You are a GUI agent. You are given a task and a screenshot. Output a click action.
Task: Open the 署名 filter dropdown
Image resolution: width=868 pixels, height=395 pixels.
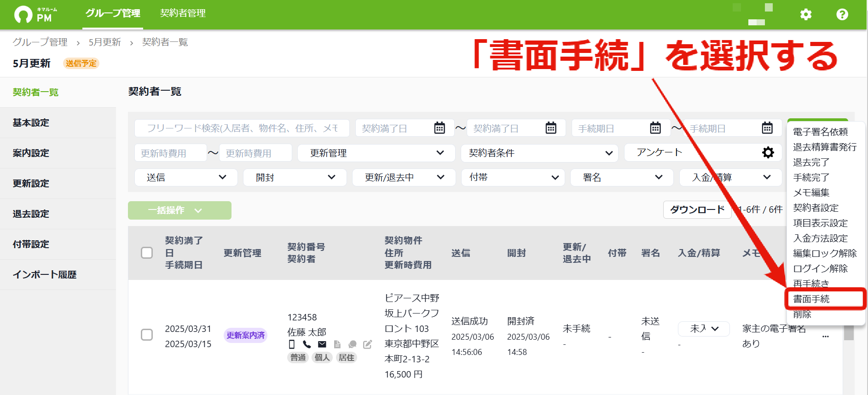[622, 177]
